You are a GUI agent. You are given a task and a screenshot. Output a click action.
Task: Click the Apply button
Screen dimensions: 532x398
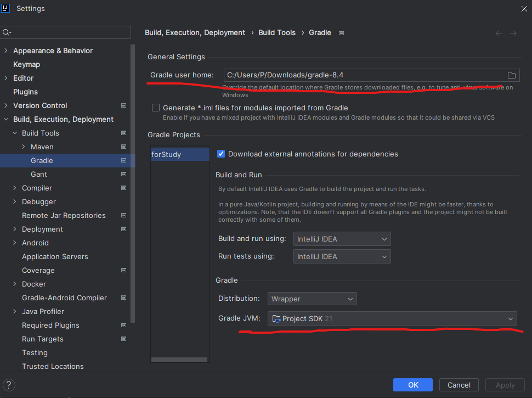click(x=505, y=385)
